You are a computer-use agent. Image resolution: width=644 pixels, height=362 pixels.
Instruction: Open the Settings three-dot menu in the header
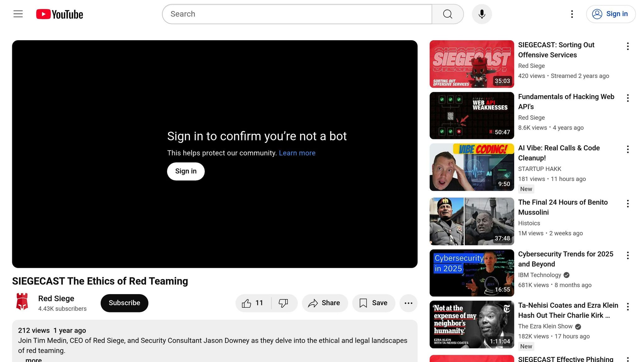click(x=572, y=14)
